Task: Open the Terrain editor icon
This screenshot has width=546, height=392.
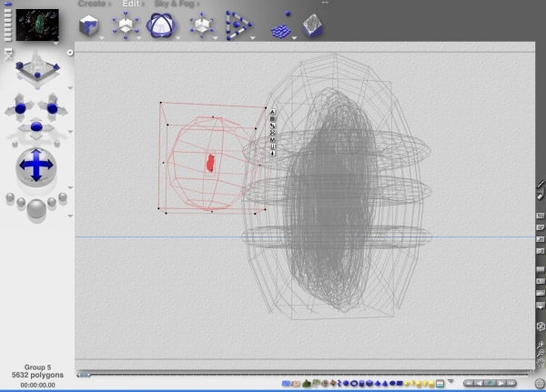Action: click(x=312, y=25)
